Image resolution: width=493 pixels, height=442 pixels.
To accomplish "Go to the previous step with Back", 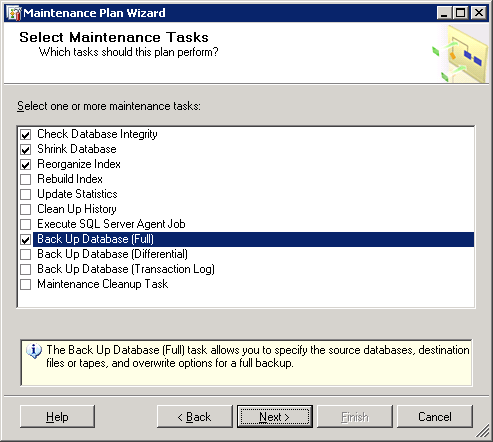I will click(195, 417).
